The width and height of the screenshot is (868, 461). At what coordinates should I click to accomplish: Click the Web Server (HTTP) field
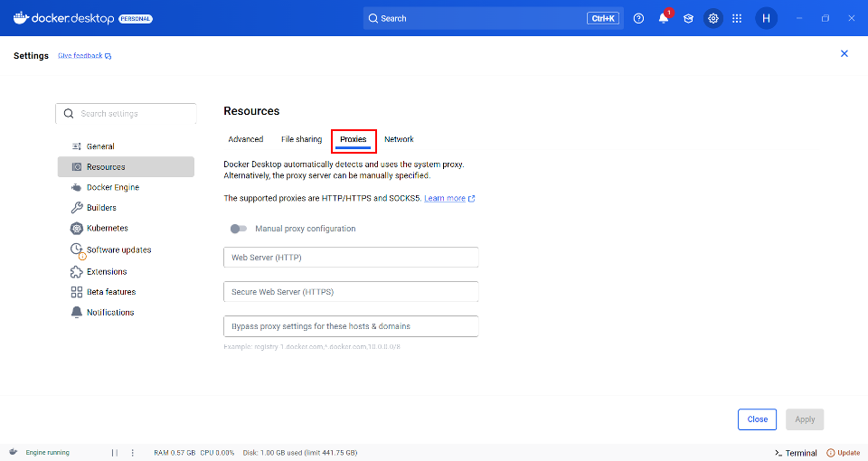[351, 258]
